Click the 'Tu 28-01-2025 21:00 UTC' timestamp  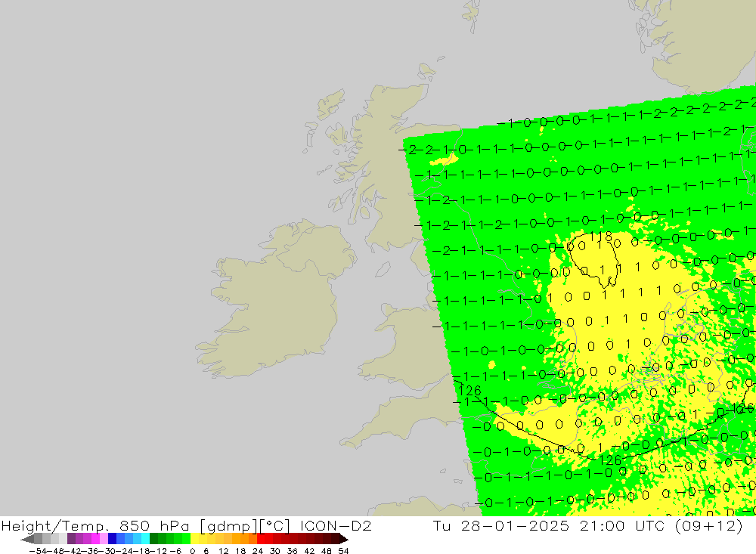(x=549, y=525)
